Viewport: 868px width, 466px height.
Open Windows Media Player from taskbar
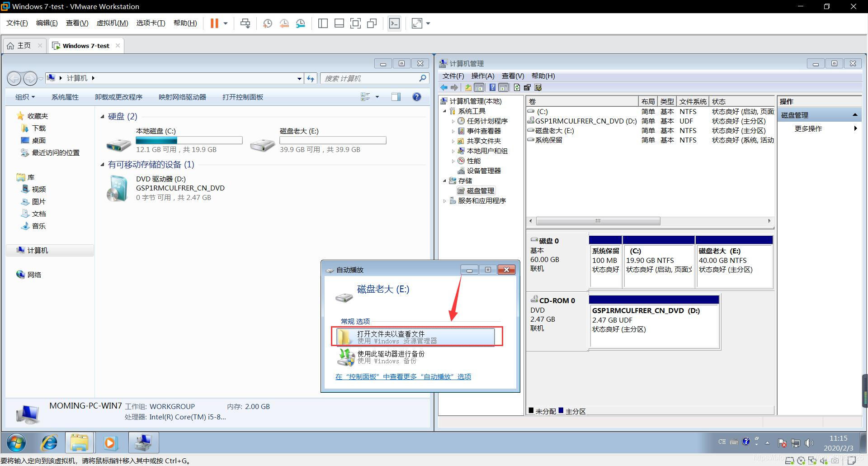(x=110, y=442)
